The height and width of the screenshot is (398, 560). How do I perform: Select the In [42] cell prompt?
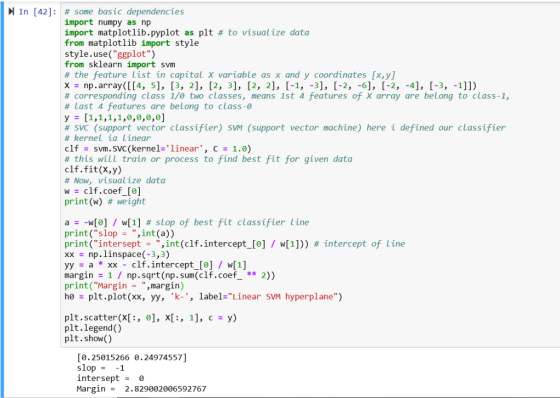click(38, 12)
